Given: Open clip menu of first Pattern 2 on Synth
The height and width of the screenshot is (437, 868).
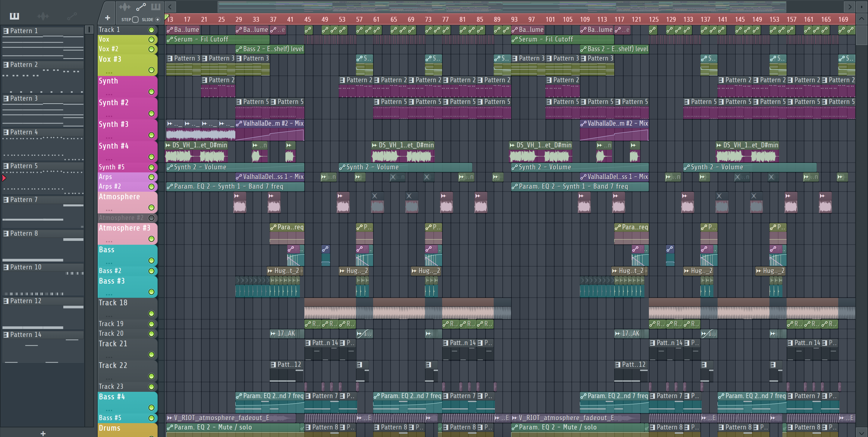Looking at the screenshot, I should pyautogui.click(x=205, y=80).
